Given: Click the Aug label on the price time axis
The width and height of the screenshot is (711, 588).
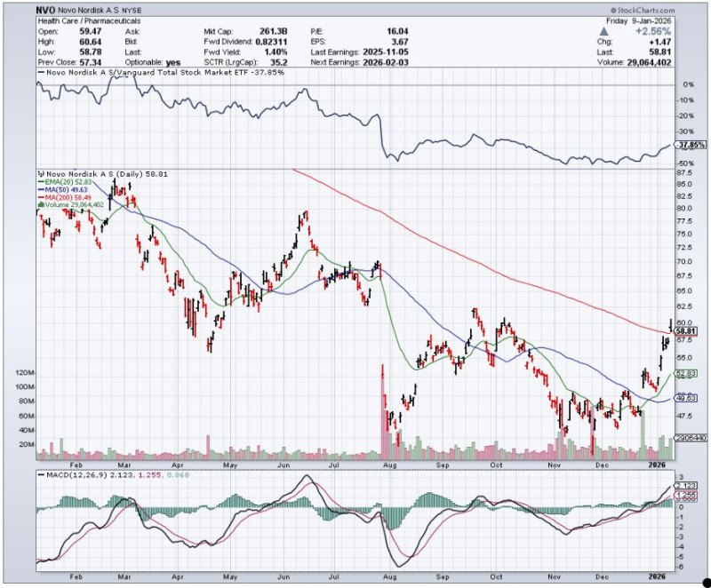Looking at the screenshot, I should tap(388, 465).
